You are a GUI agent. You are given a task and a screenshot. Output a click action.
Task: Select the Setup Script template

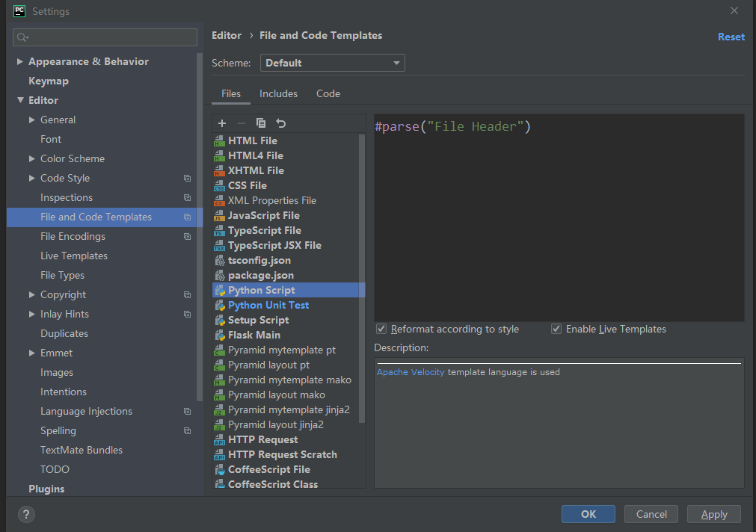pyautogui.click(x=289, y=320)
